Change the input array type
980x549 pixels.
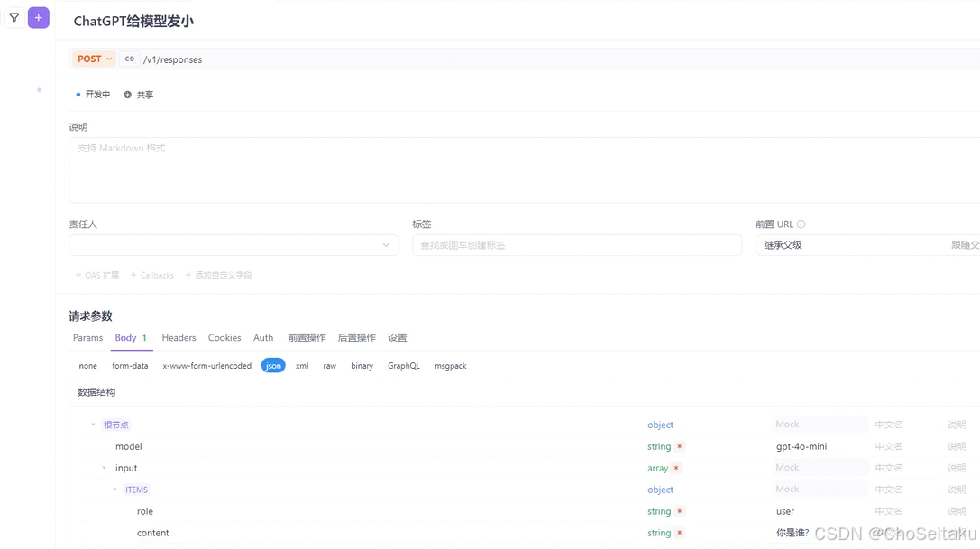[x=657, y=468]
